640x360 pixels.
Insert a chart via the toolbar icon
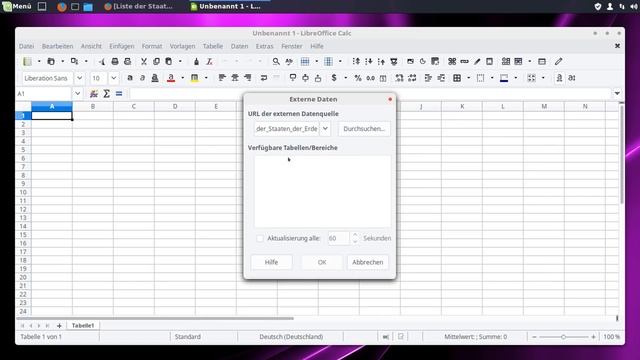click(422, 61)
